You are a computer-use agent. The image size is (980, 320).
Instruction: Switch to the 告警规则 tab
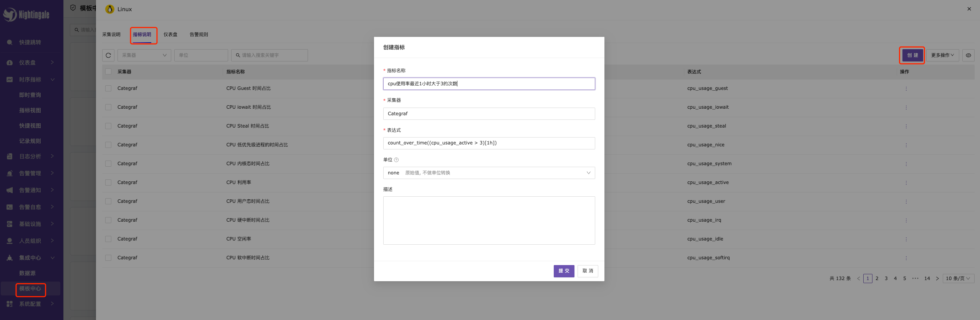[x=199, y=35]
